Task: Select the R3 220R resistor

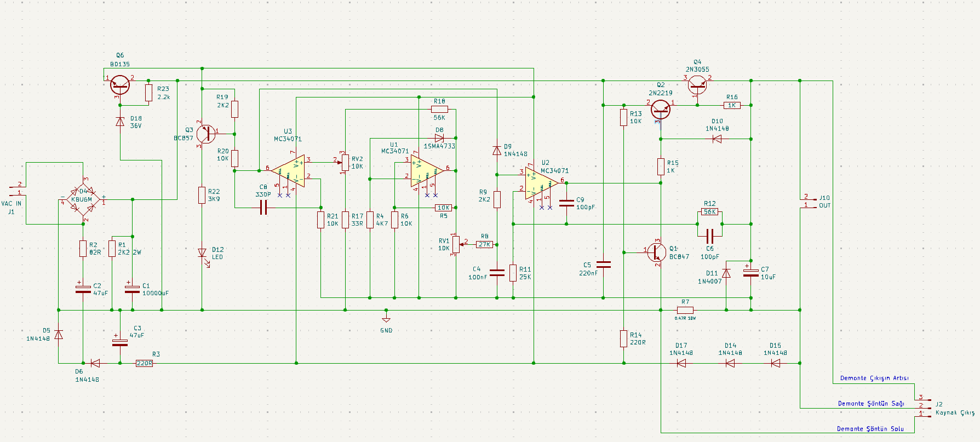Action: [144, 363]
